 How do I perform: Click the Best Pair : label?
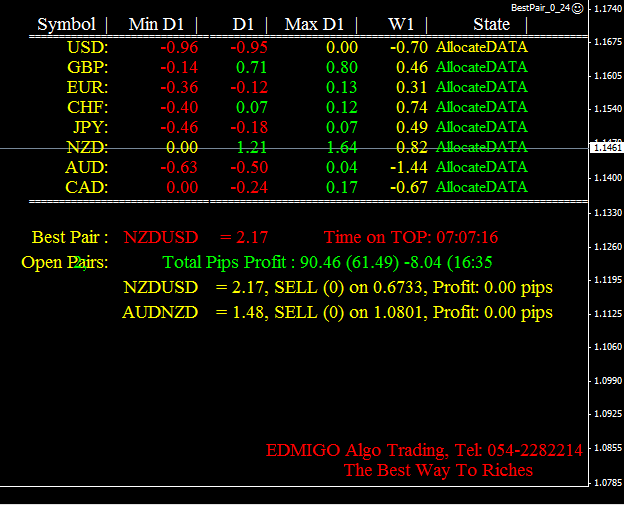tap(70, 237)
